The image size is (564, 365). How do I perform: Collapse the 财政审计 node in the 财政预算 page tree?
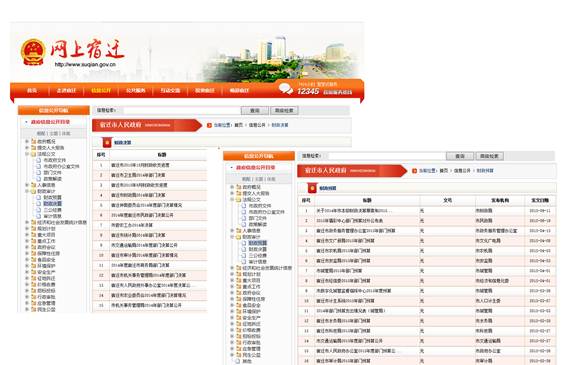pos(232,237)
